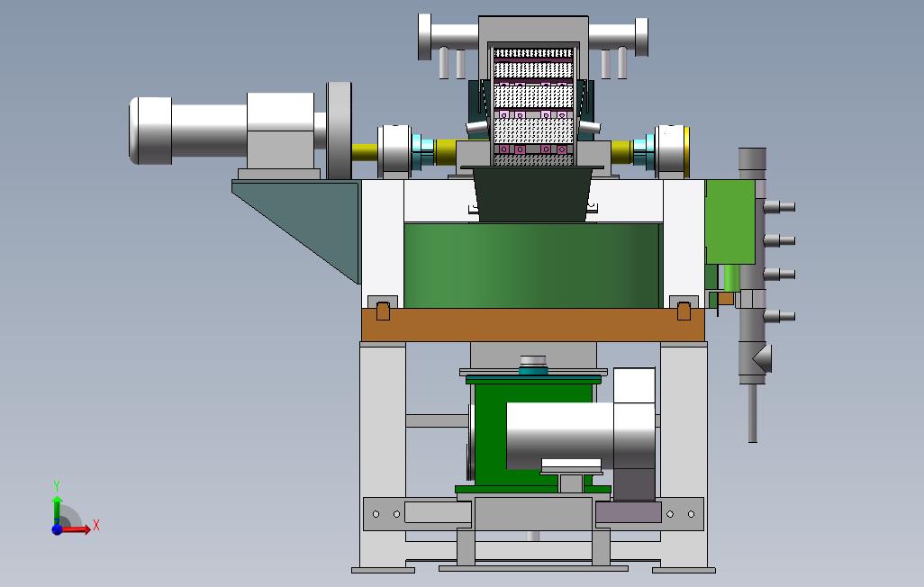Image resolution: width=924 pixels, height=587 pixels.
Task: Select the top manifold pipe's left flange
Action: 424,37
